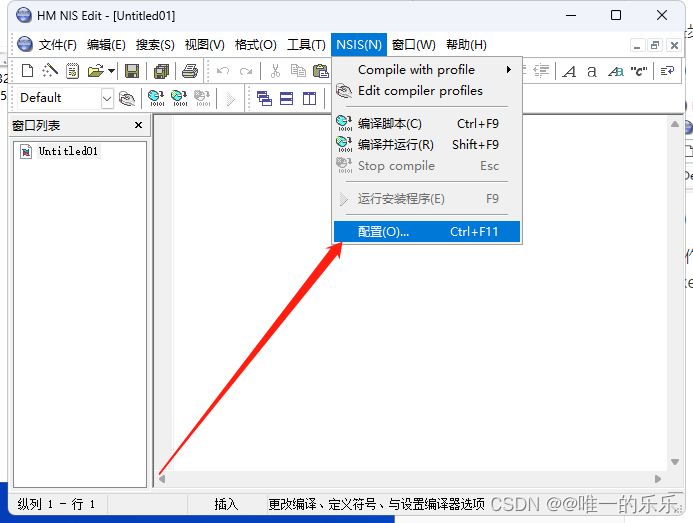Choose 配置(O)... menu entry

[427, 232]
